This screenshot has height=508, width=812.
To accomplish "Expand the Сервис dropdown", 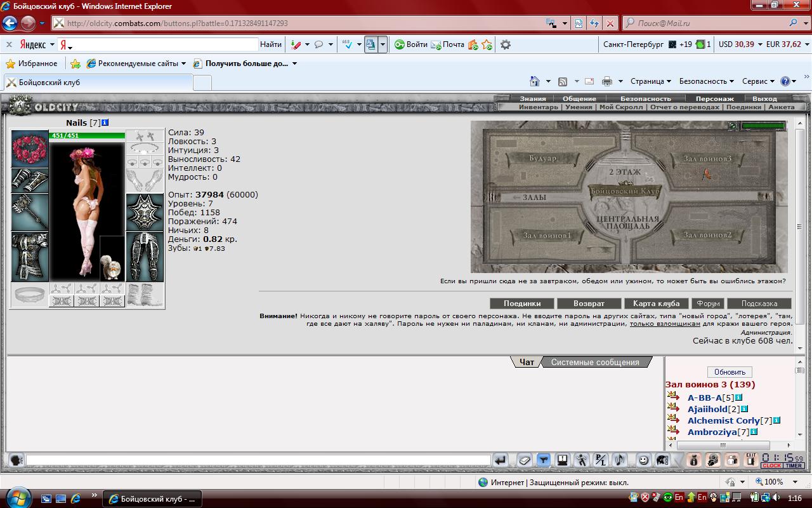I will pos(758,81).
